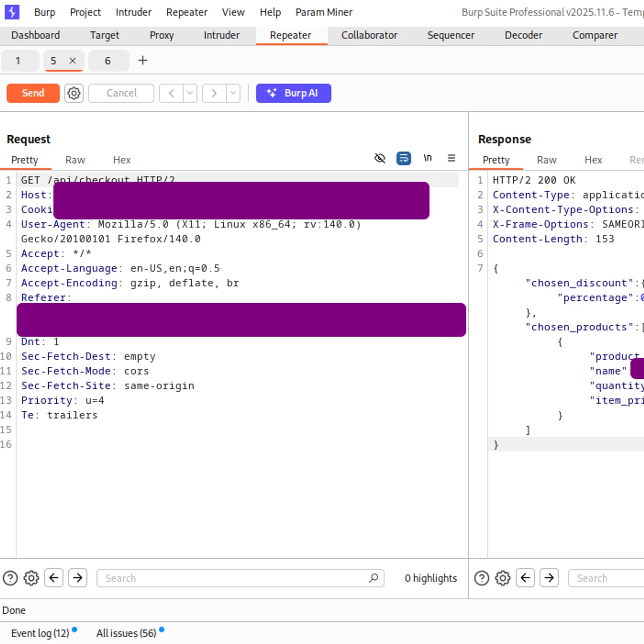Viewport: 644px width, 644px height.
Task: Switch to the Dashboard tab
Action: (x=36, y=35)
